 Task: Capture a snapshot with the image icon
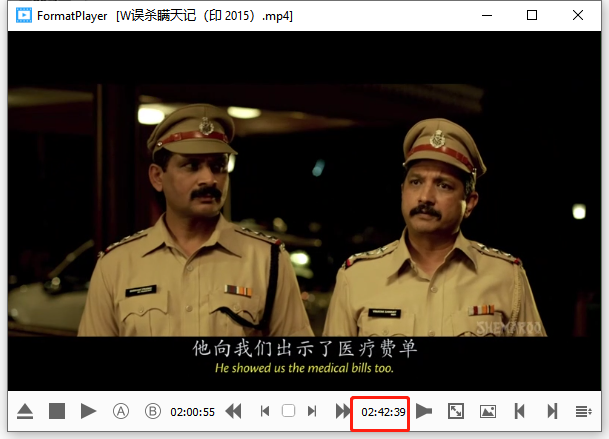[488, 411]
